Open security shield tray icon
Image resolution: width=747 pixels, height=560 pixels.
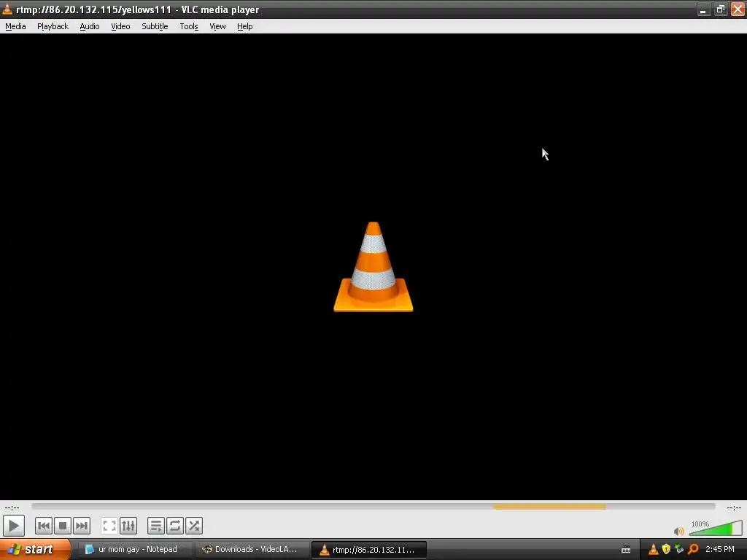coord(667,550)
